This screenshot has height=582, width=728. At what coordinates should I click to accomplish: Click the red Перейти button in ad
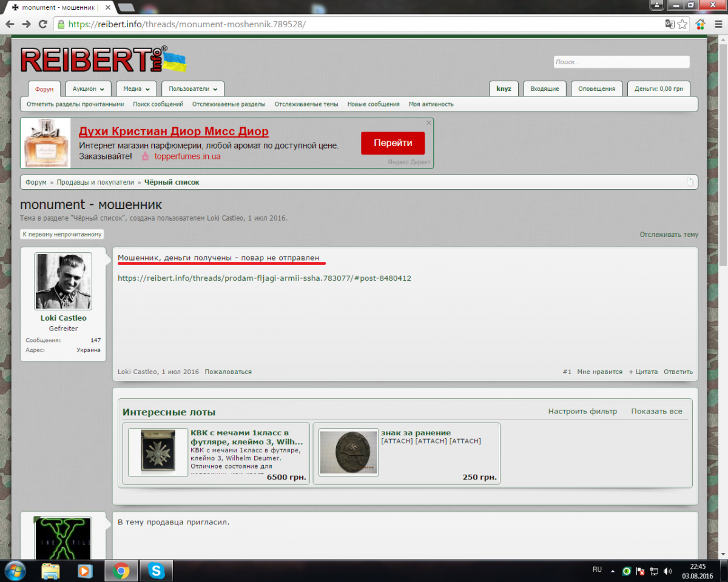pyautogui.click(x=393, y=143)
